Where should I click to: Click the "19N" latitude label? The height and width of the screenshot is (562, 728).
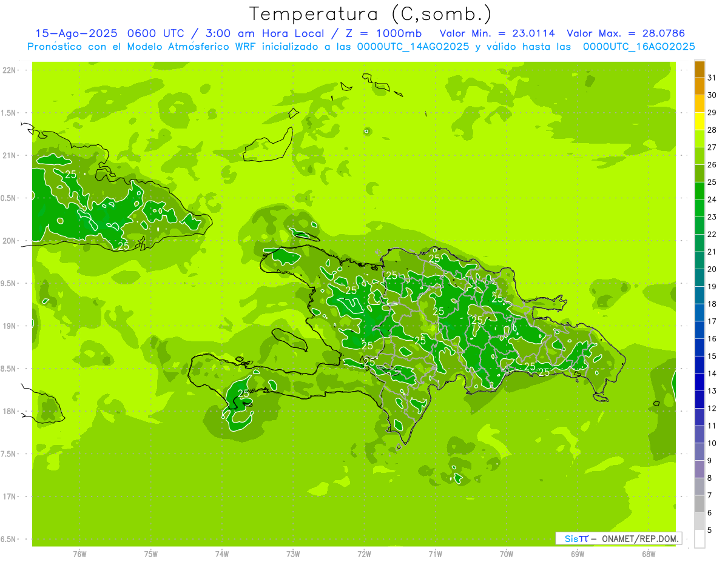pyautogui.click(x=10, y=326)
